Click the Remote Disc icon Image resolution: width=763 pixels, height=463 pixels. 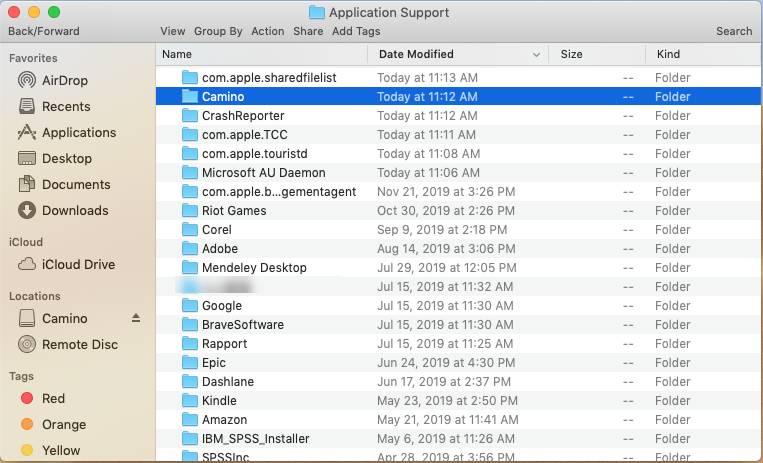coord(27,344)
